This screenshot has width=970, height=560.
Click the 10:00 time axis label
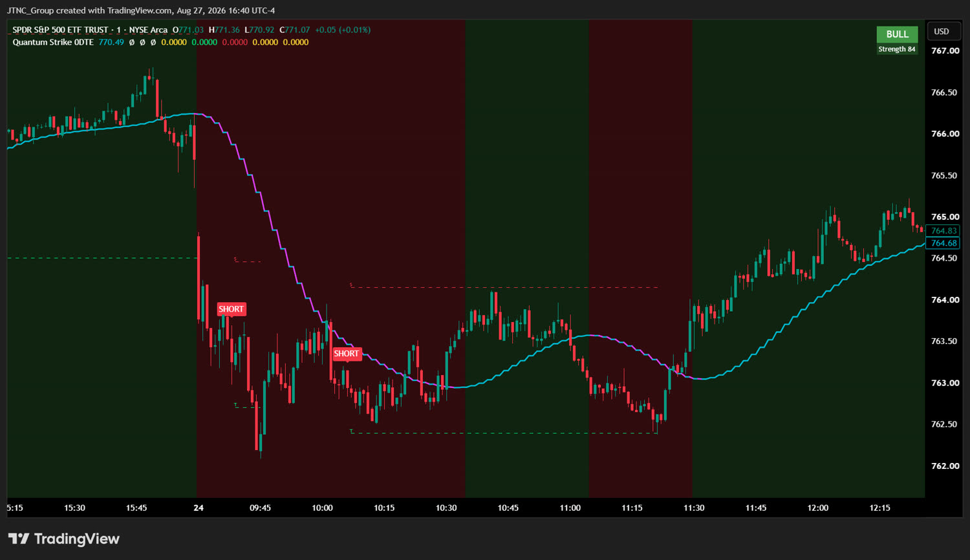(x=322, y=508)
